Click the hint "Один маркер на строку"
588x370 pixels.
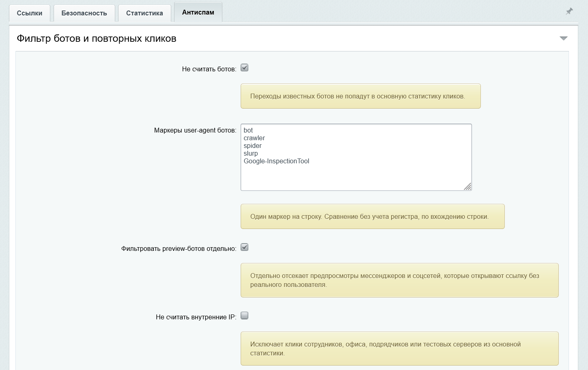(373, 216)
